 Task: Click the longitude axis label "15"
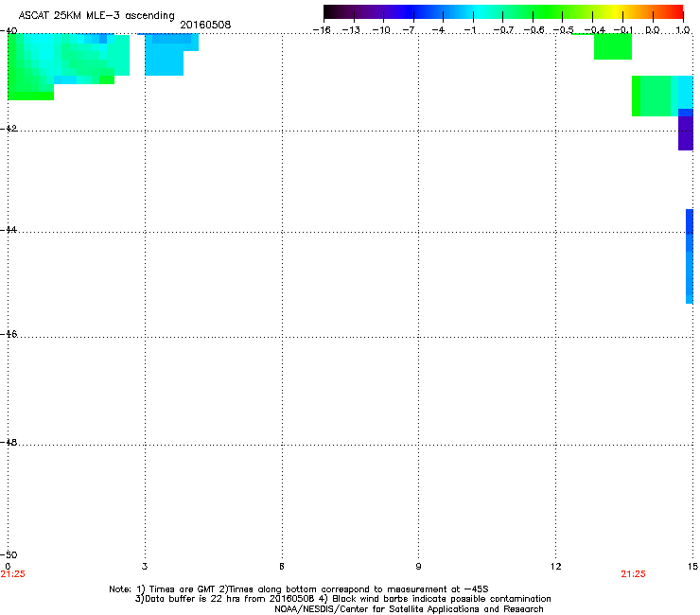[x=692, y=567]
